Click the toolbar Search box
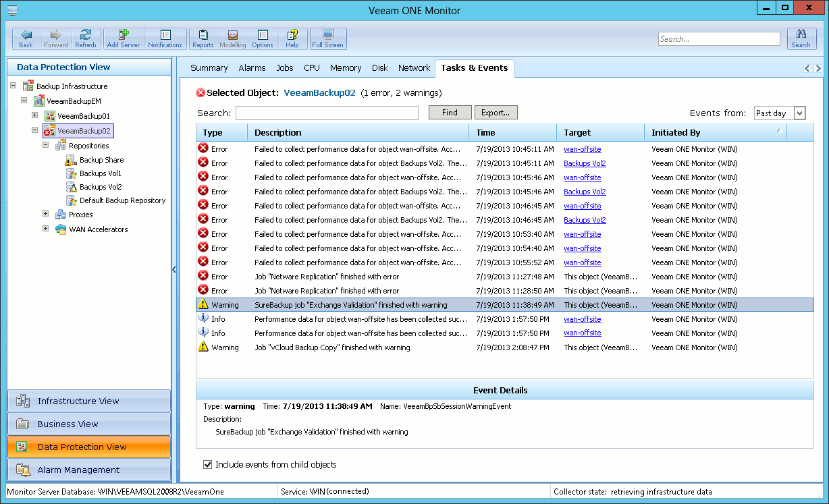 [x=720, y=39]
